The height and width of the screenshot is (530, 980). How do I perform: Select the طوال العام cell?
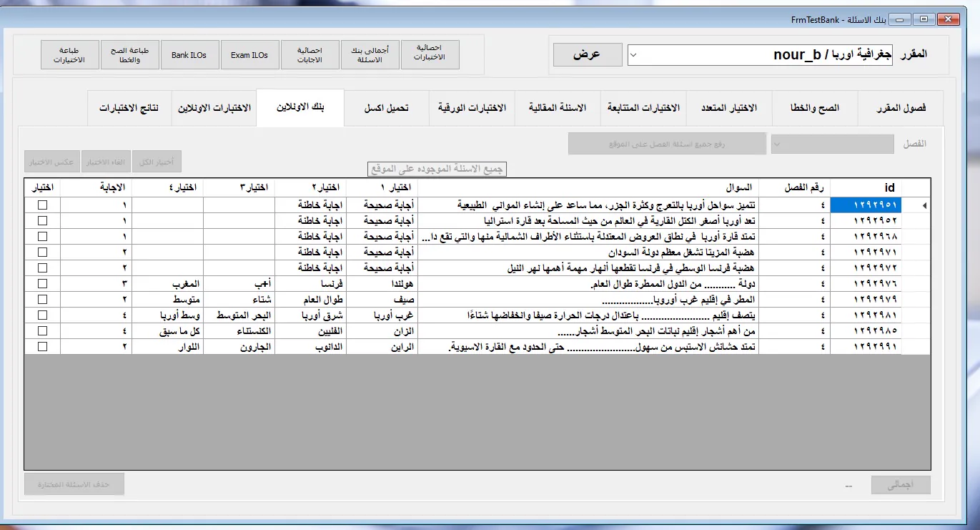tap(311, 299)
